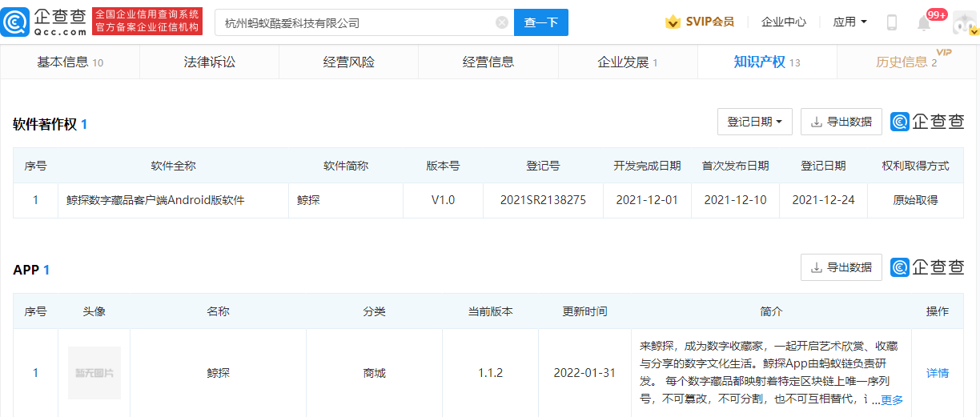Viewport: 980px width, 417px height.
Task: Open 详情 link for 鲸探 app
Action: click(938, 373)
